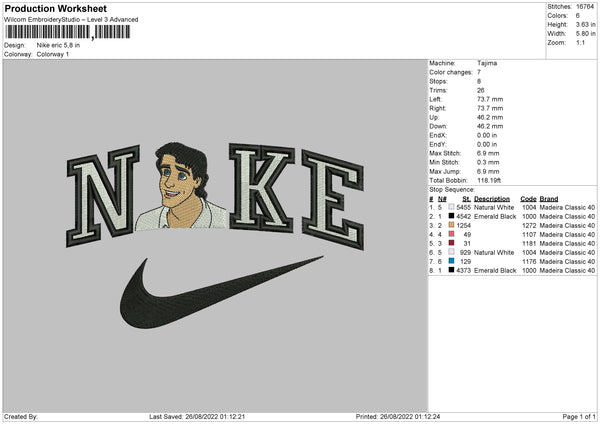Click the 'Colorway 1' value
This screenshot has width=600, height=424.
[x=53, y=54]
